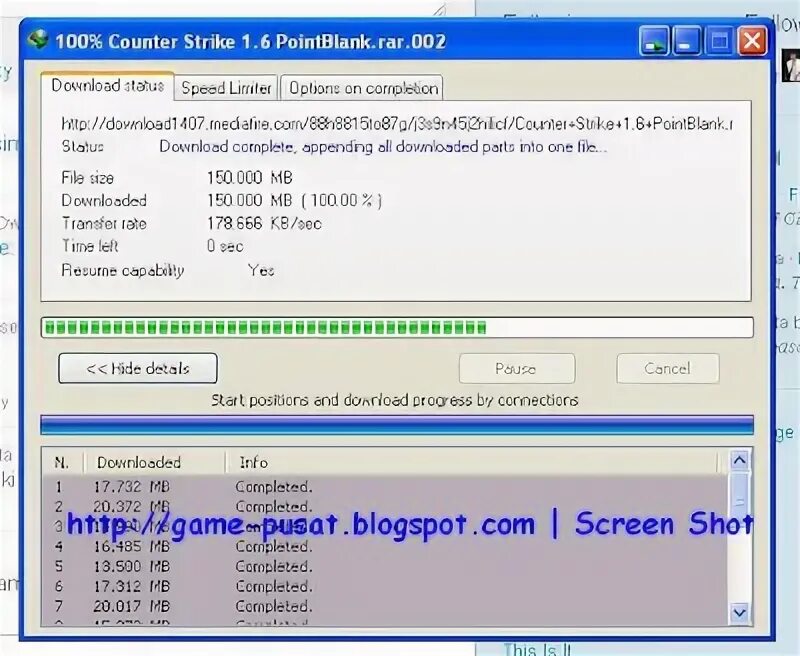Click the Info column header
This screenshot has width=800, height=656.
(x=472, y=463)
